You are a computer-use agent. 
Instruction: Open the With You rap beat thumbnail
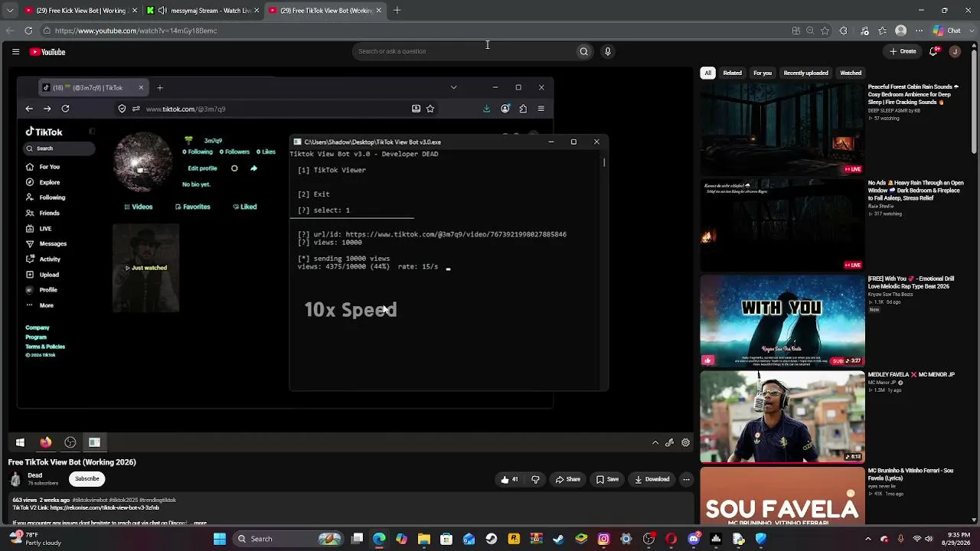click(782, 321)
